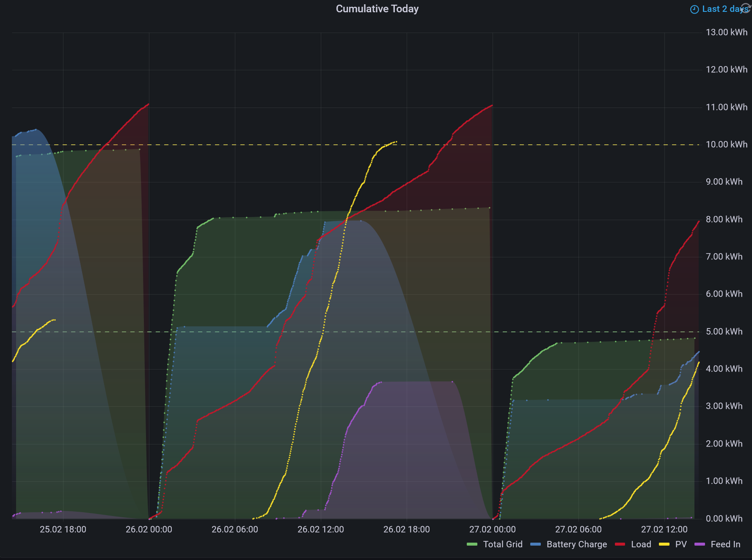Click the red Load color swatch

coord(620,544)
